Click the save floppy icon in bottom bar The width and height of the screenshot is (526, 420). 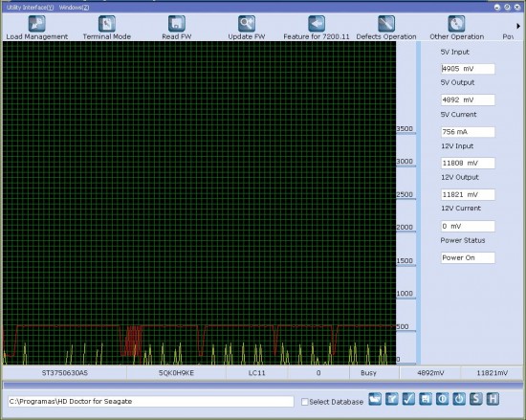coord(426,399)
